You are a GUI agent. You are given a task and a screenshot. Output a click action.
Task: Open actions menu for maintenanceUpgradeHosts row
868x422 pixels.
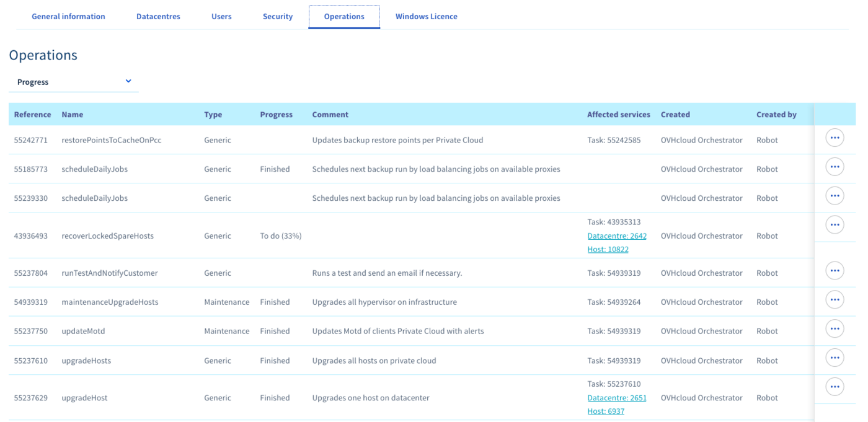835,300
